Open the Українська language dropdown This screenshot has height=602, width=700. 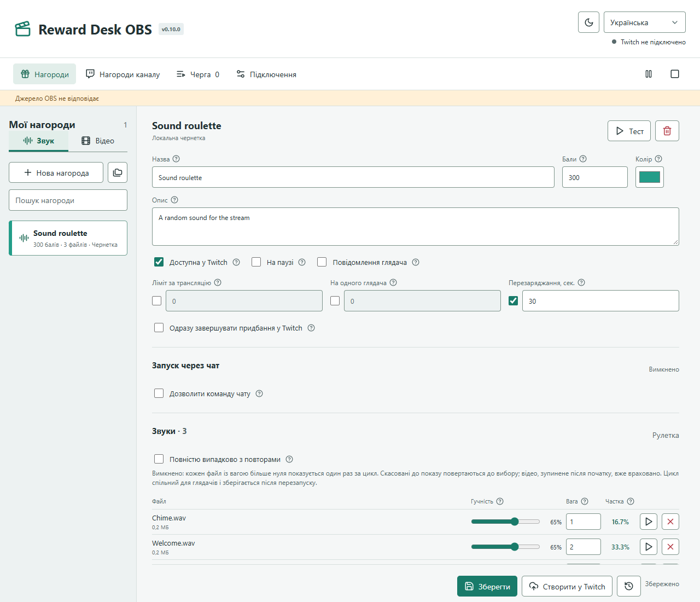tap(644, 22)
